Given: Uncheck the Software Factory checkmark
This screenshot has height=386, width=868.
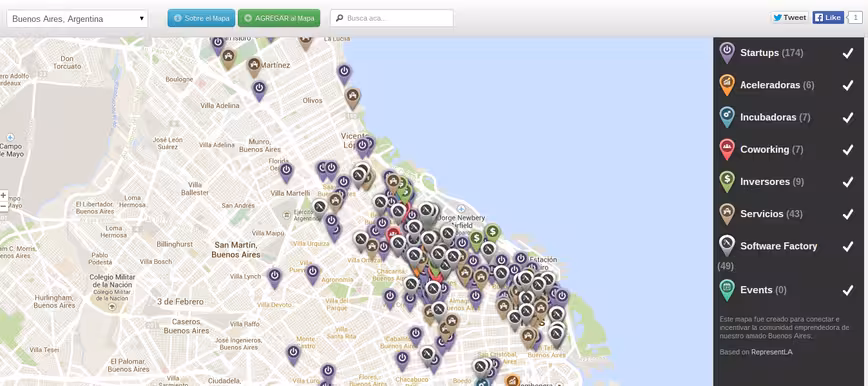Looking at the screenshot, I should tap(848, 246).
